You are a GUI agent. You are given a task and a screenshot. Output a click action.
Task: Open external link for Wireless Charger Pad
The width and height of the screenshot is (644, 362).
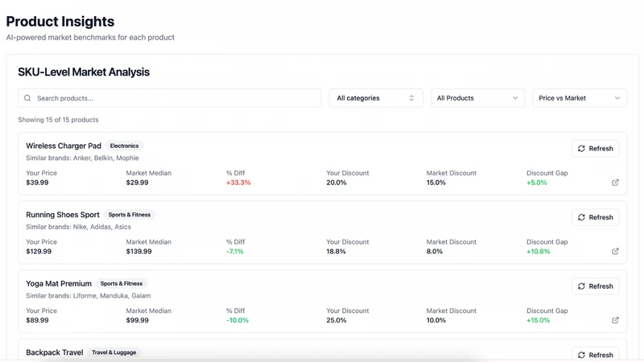pyautogui.click(x=615, y=183)
